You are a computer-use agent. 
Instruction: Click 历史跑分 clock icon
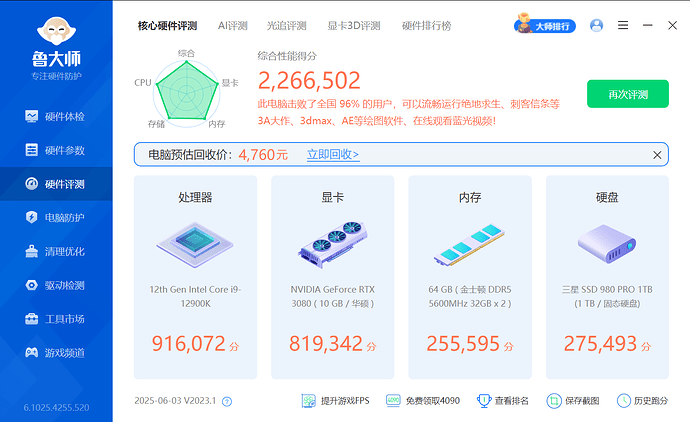(x=624, y=401)
